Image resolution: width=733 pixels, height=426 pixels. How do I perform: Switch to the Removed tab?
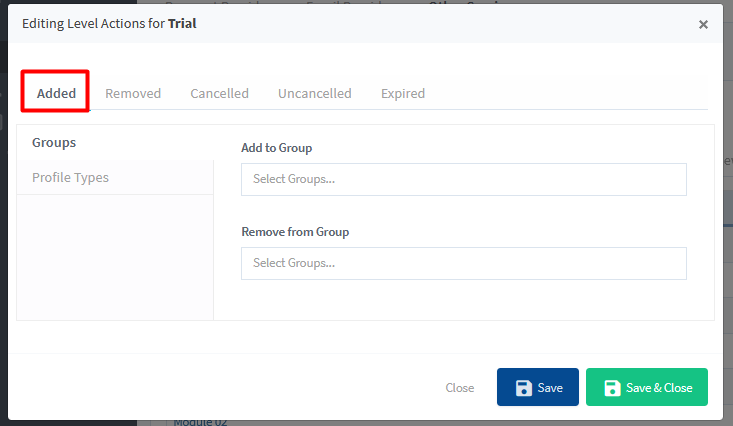coord(133,93)
